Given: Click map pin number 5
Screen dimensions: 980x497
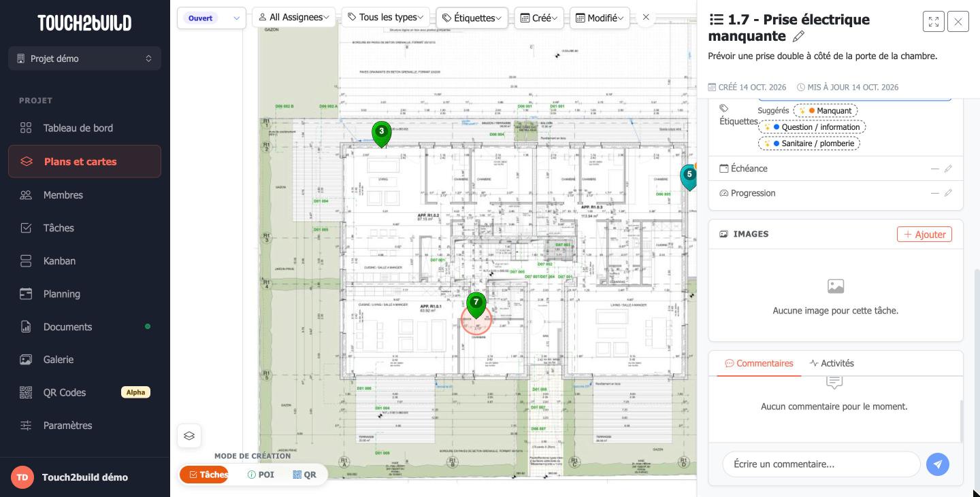Looking at the screenshot, I should tap(689, 177).
